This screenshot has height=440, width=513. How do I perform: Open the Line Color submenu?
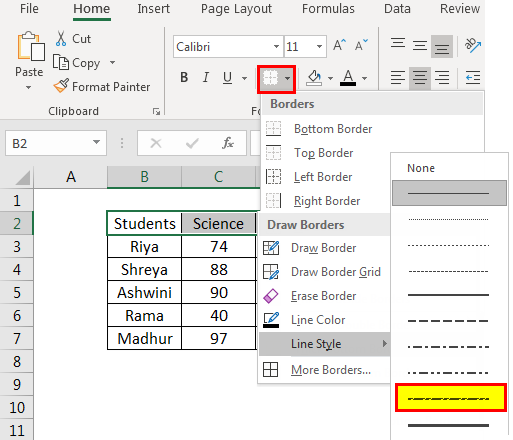coord(325,320)
